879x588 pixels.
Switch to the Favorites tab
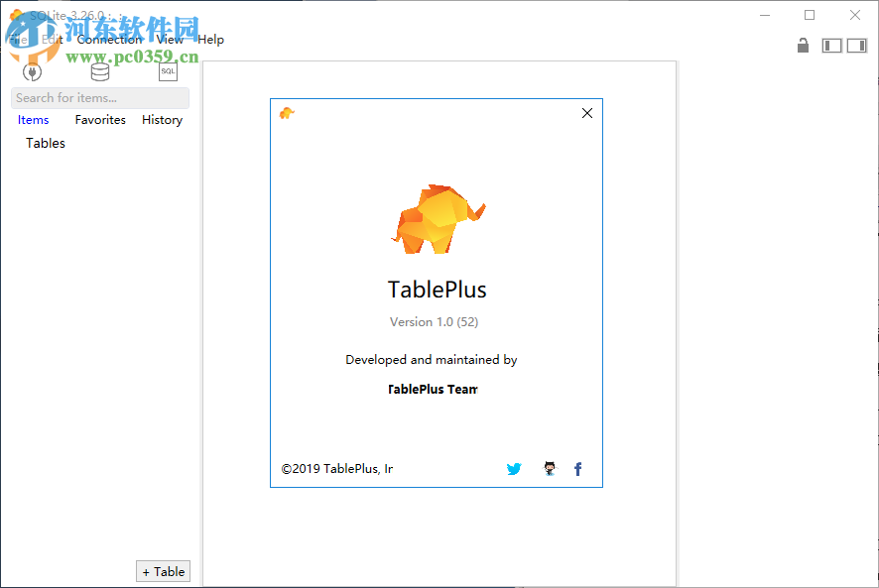99,119
